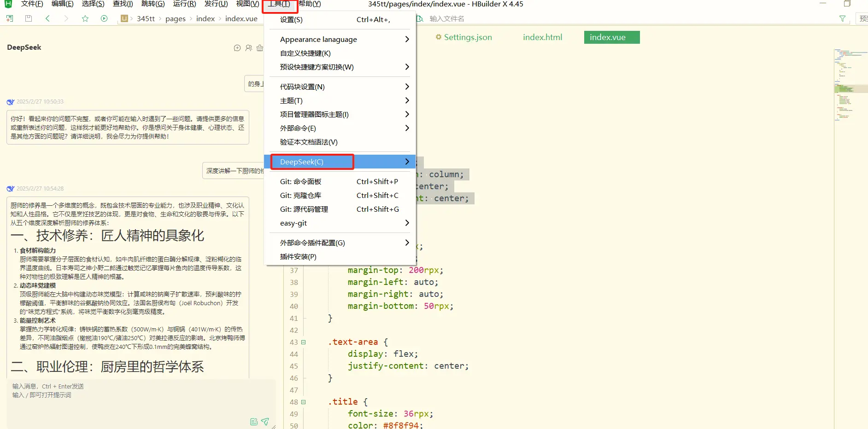
Task: Open the 编辑(E) menu
Action: tap(63, 4)
